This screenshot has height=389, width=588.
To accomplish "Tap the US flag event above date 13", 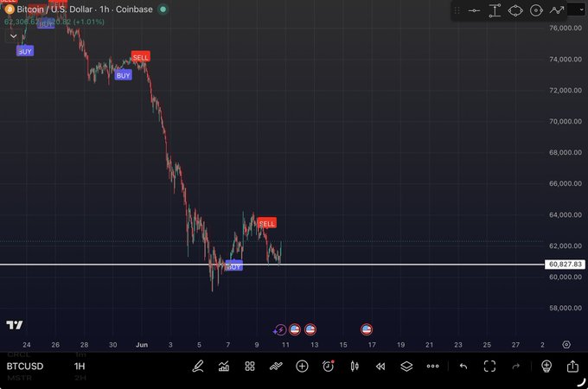I will point(310,329).
